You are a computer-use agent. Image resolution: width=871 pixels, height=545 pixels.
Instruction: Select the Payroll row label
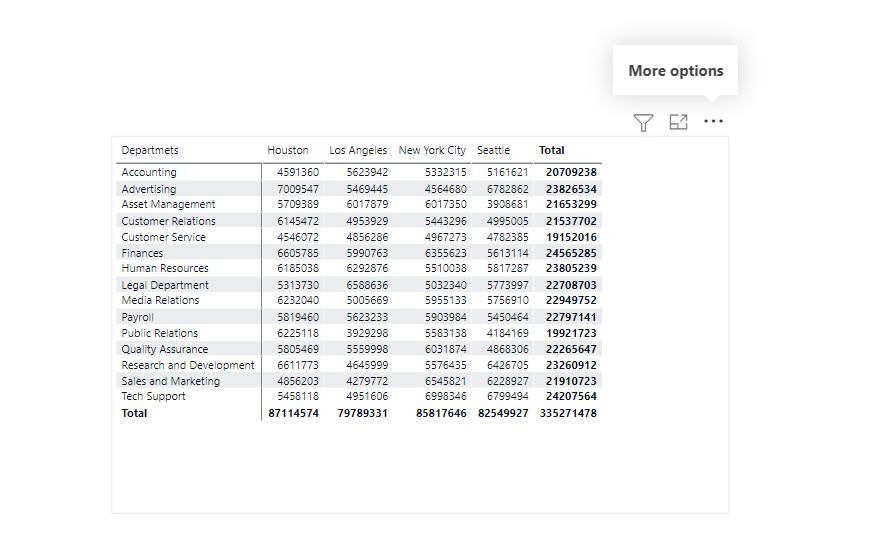[x=138, y=317]
